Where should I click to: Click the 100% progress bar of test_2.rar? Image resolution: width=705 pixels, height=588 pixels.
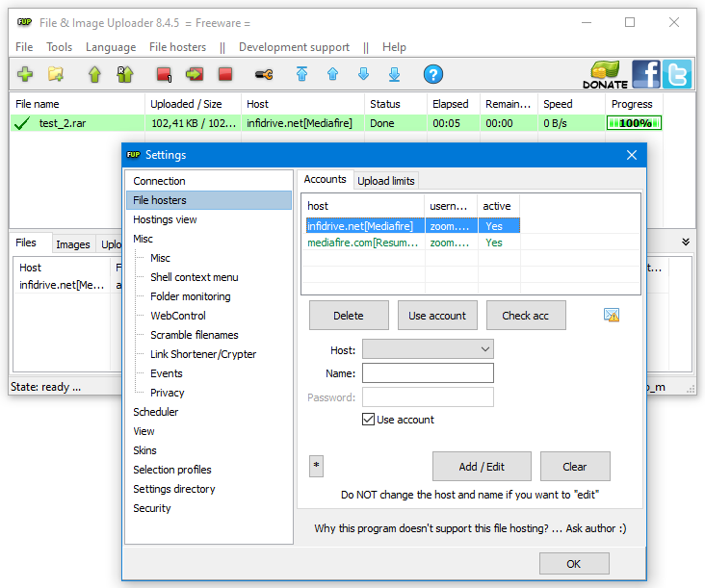click(x=634, y=123)
